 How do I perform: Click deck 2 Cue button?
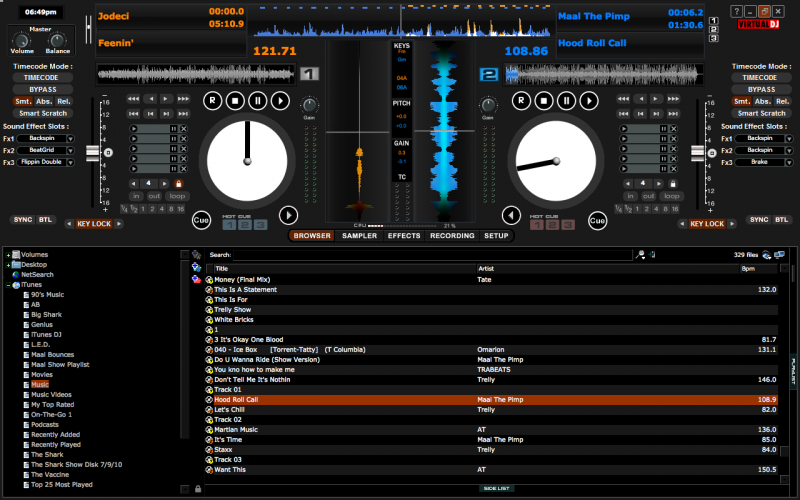[x=597, y=220]
